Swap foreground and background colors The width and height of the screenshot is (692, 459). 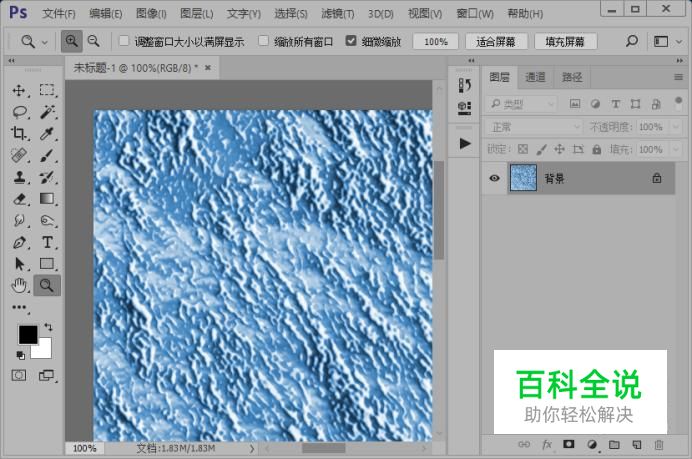click(48, 327)
